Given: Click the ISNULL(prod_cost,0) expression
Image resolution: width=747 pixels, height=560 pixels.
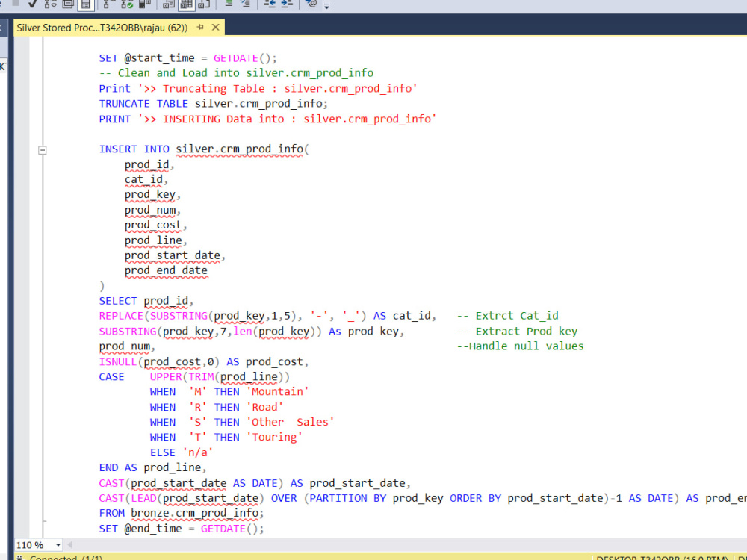Looking at the screenshot, I should [x=159, y=362].
